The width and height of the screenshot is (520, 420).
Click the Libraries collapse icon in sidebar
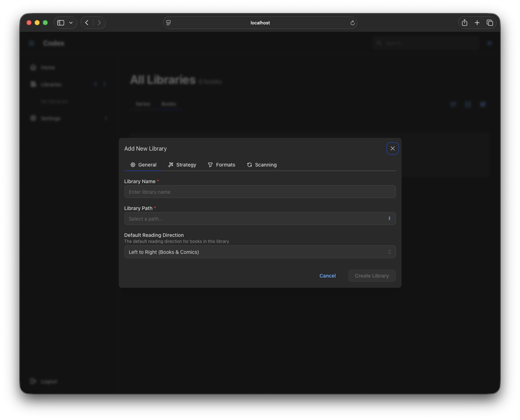point(105,84)
